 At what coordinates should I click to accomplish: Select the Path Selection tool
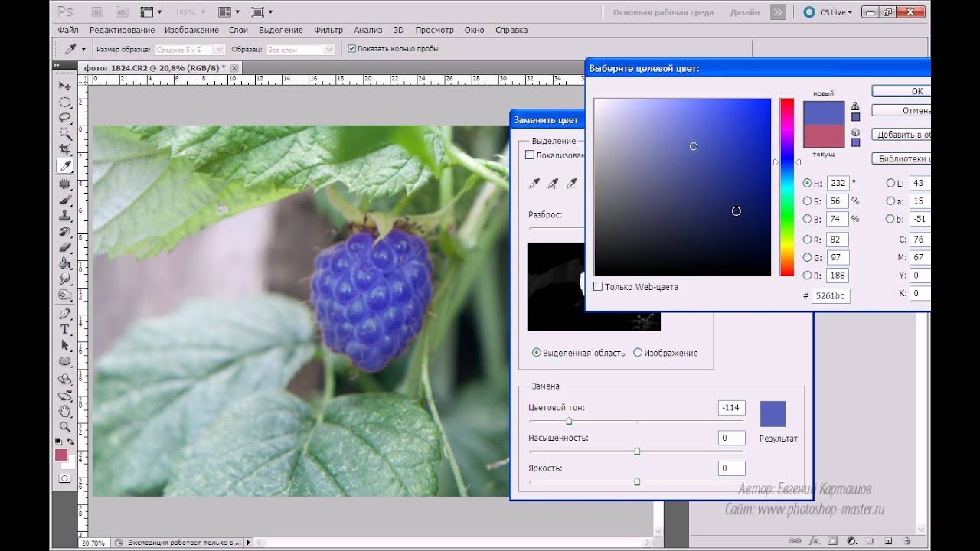65,345
